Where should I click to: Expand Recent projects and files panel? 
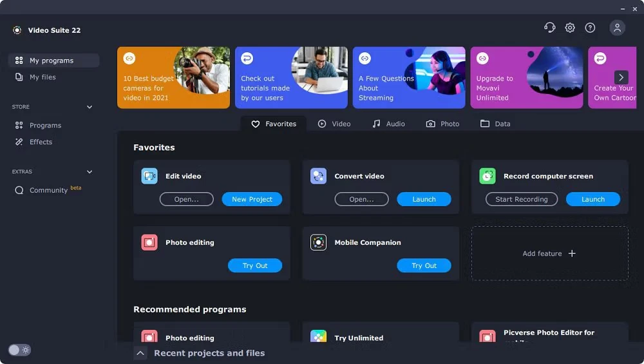coord(140,353)
